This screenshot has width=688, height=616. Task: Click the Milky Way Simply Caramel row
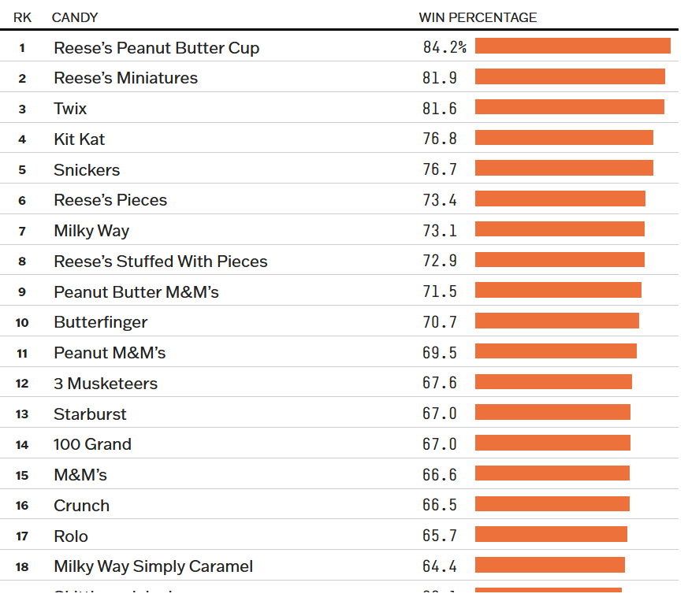(x=339, y=565)
